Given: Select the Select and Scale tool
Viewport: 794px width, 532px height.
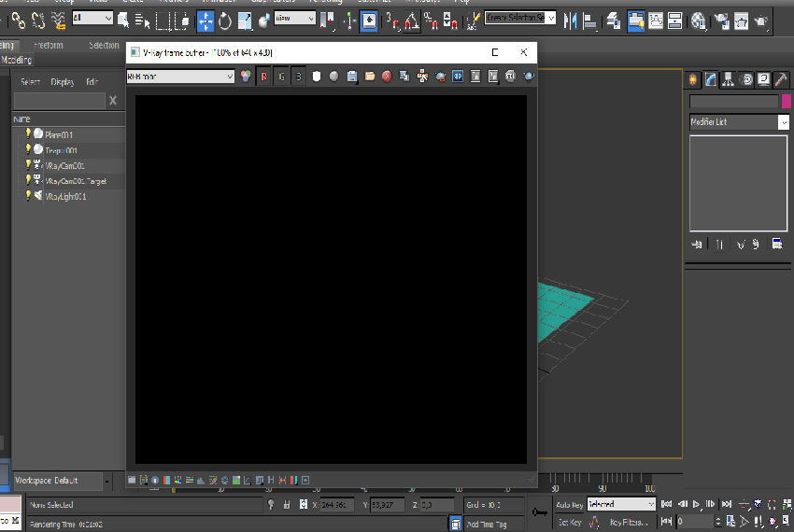Looking at the screenshot, I should (245, 21).
